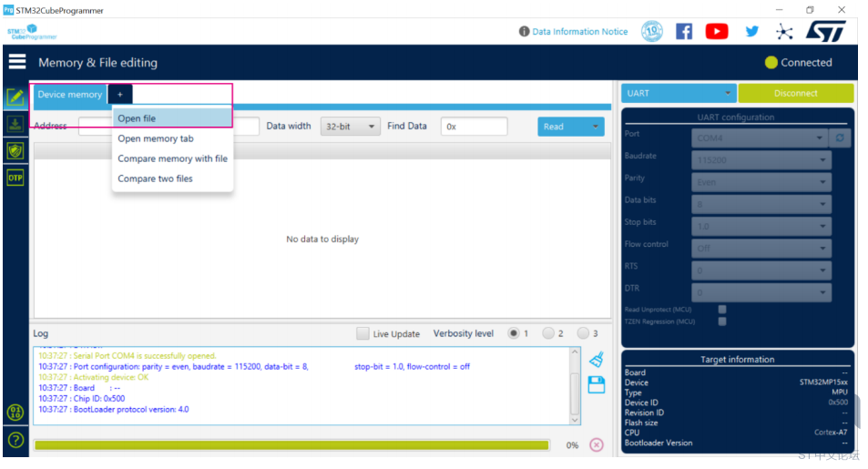Open the Parity Even dropdown

pos(761,182)
